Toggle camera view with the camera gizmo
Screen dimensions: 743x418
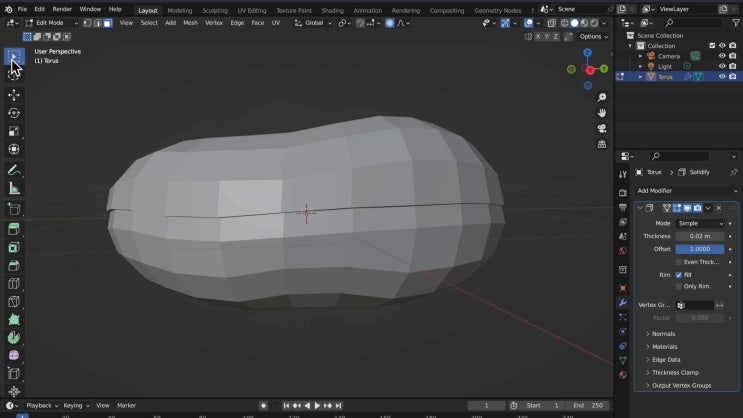pos(602,128)
